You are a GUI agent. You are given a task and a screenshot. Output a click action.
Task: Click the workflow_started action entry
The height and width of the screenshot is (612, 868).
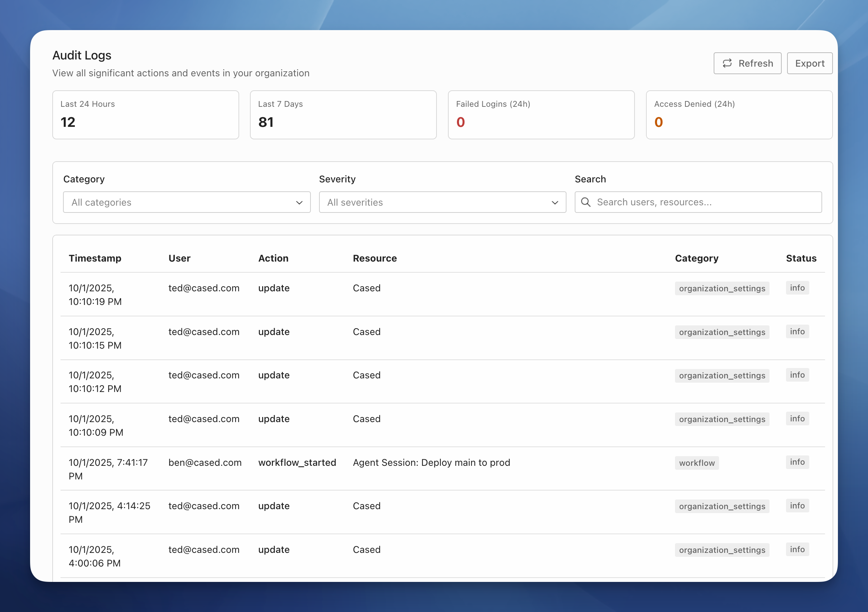(297, 462)
